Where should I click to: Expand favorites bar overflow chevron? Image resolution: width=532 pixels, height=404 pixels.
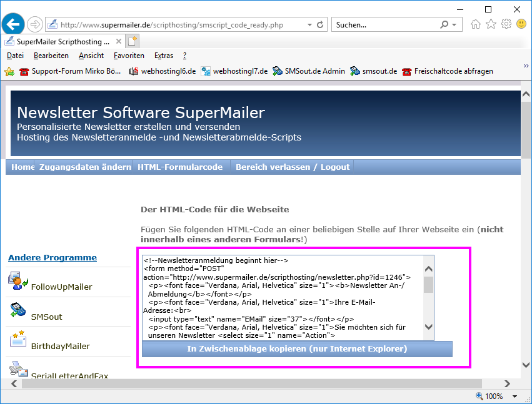[x=526, y=66]
